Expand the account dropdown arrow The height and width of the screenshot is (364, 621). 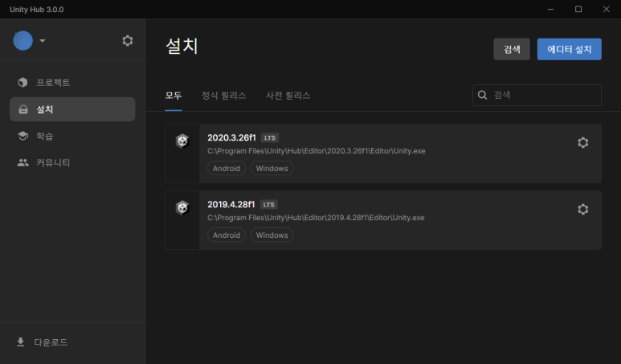point(43,41)
